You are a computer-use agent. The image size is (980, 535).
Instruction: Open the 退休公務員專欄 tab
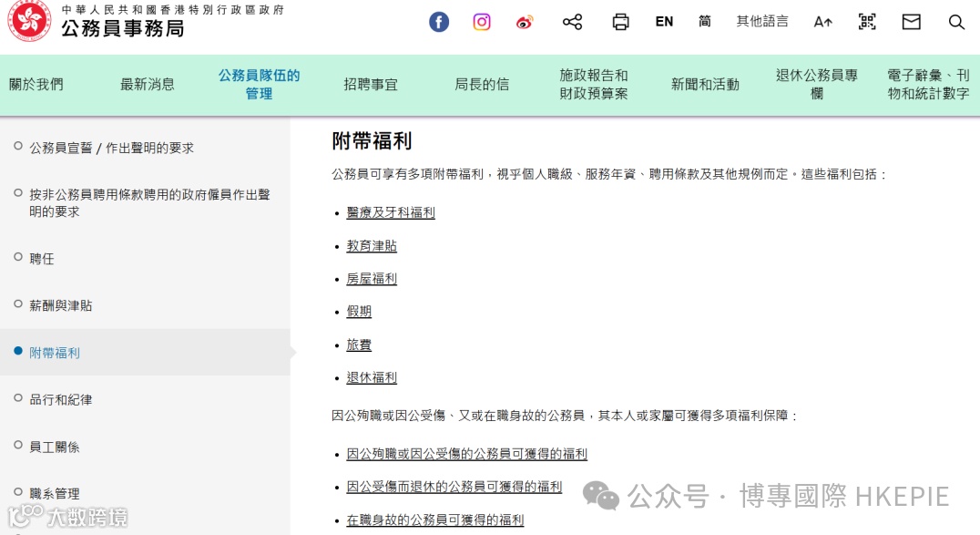coord(815,84)
